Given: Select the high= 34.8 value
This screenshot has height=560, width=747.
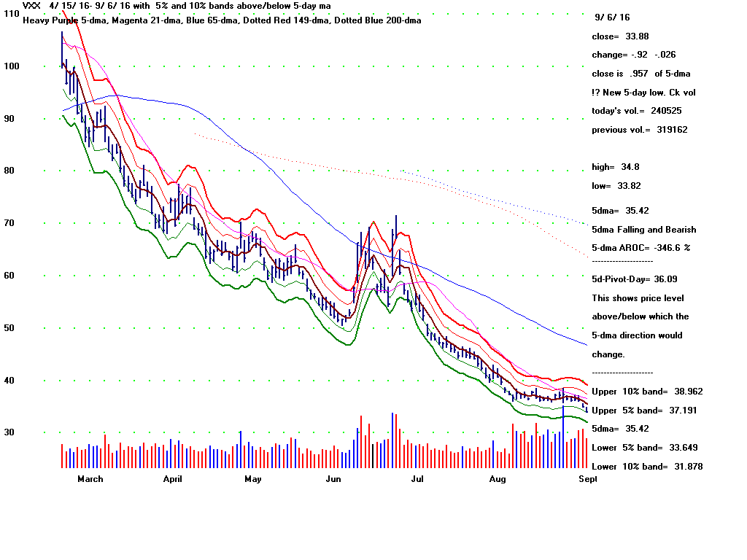Looking at the screenshot, I should (616, 167).
